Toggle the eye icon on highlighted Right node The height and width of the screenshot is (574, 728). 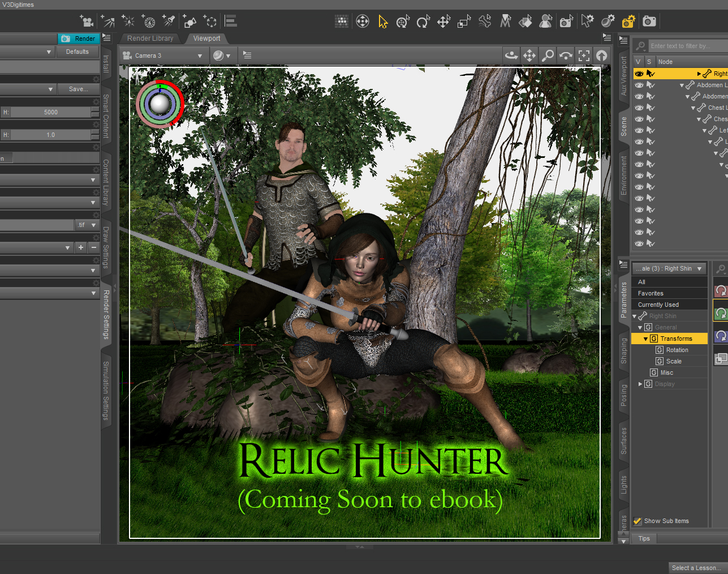click(x=639, y=74)
